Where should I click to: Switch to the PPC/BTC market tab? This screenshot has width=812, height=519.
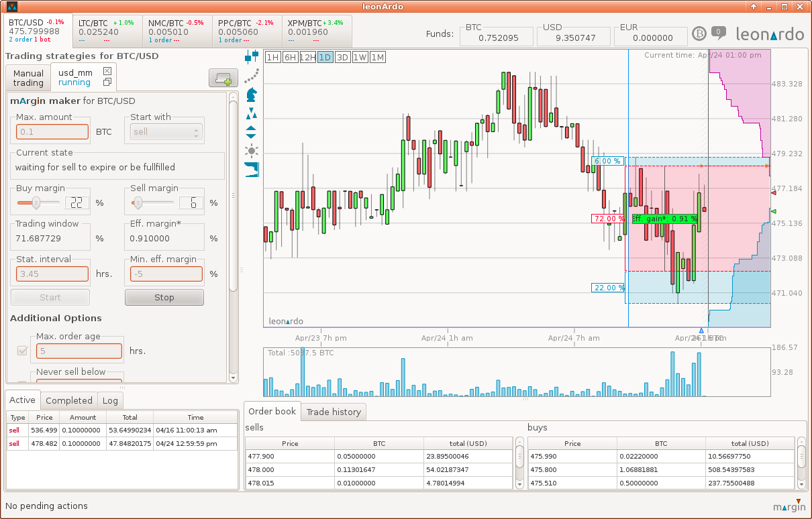pyautogui.click(x=246, y=32)
